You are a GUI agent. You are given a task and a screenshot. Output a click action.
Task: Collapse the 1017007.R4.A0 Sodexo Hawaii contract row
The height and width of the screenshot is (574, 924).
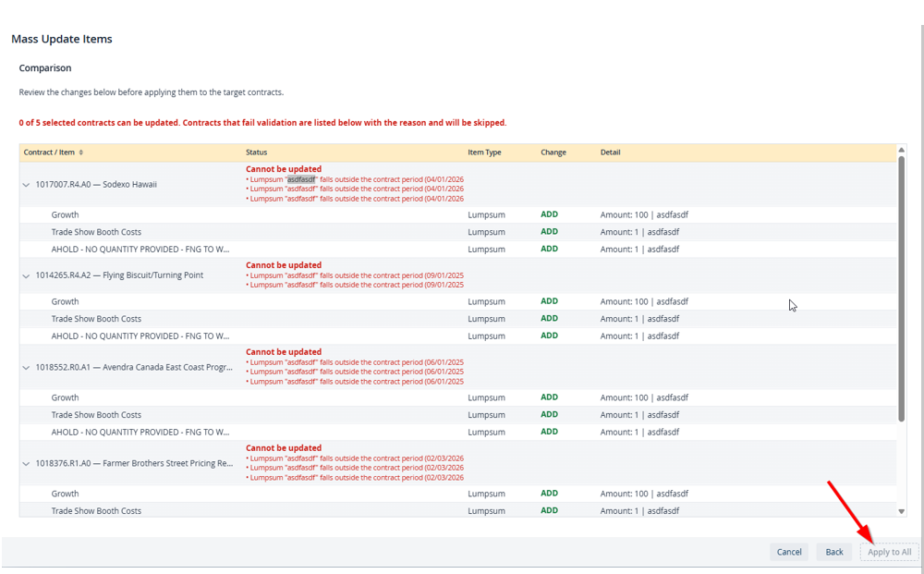pyautogui.click(x=26, y=185)
